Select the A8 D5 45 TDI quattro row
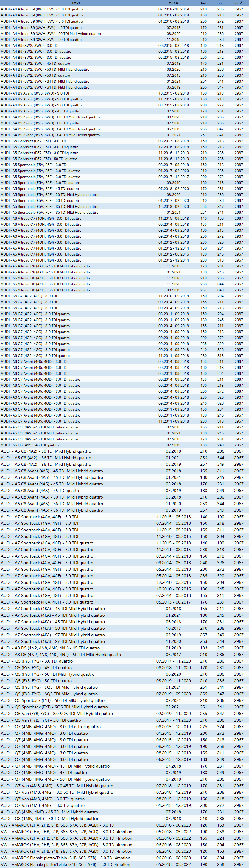Screen dimensions: 249x868 pos(50,648)
